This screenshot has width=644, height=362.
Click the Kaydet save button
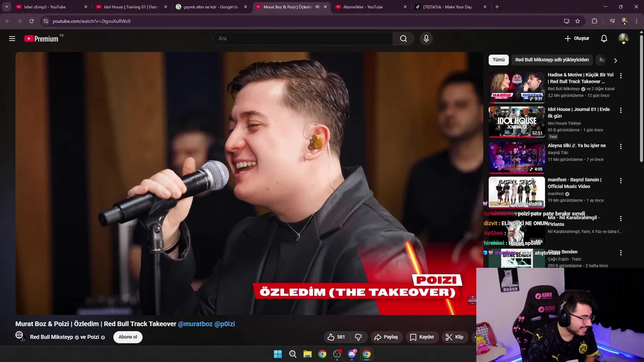(422, 337)
